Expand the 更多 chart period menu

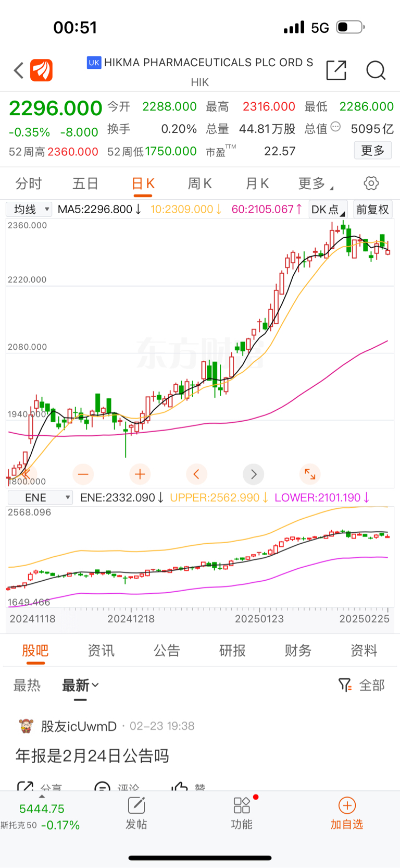click(x=316, y=184)
